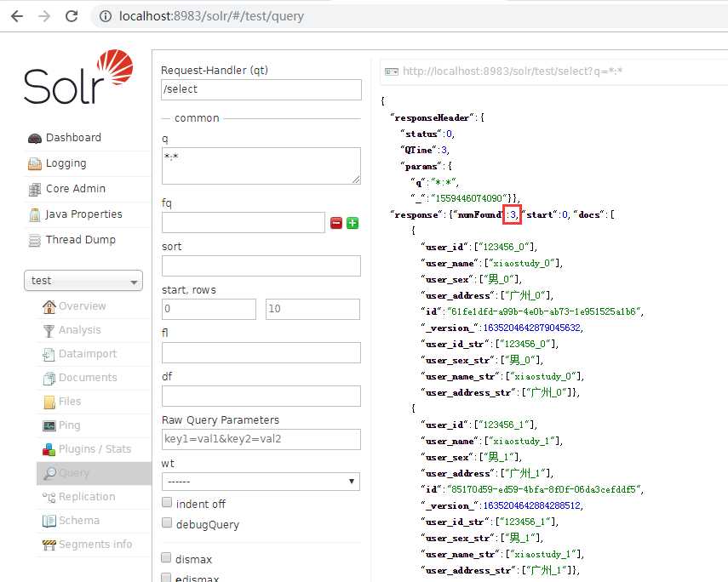Open Plugins / Stats page
This screenshot has height=582, width=728.
coord(95,449)
